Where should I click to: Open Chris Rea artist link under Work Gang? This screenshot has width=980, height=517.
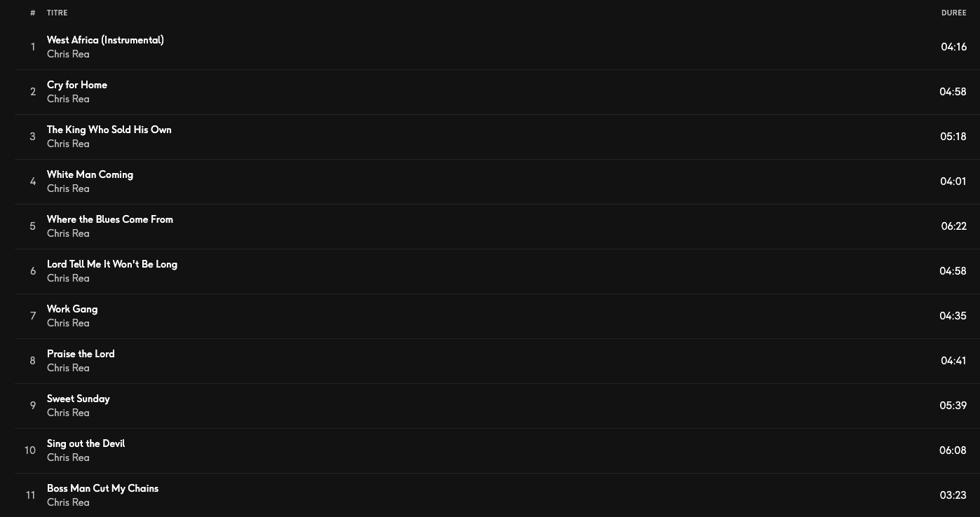pyautogui.click(x=68, y=323)
